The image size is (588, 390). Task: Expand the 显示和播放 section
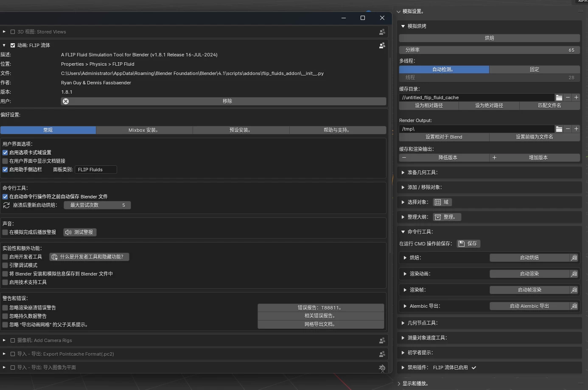399,384
